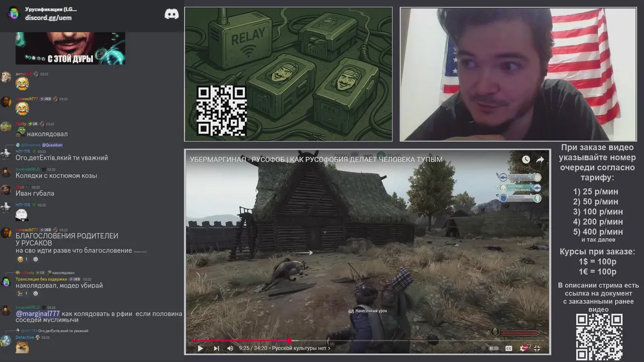Mute the video volume speaker icon

230,348
